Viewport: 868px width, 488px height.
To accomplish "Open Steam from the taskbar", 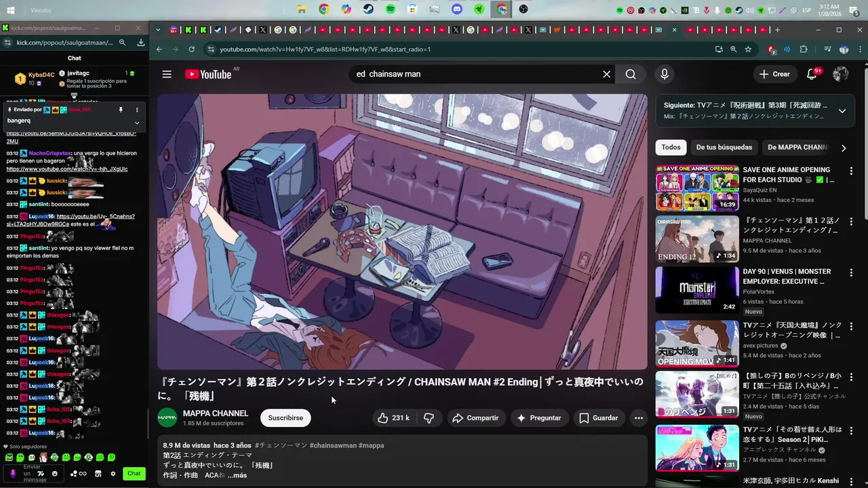I will 368,9.
